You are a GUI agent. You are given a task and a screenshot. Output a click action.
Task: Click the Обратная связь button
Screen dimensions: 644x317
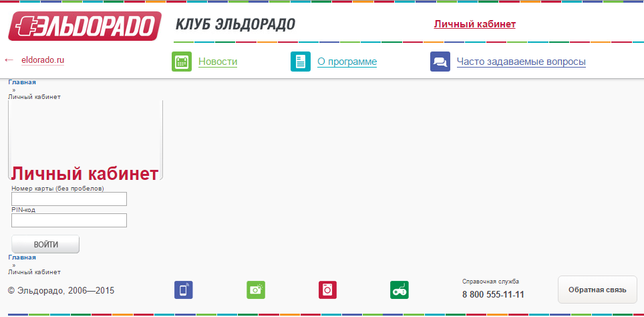597,290
